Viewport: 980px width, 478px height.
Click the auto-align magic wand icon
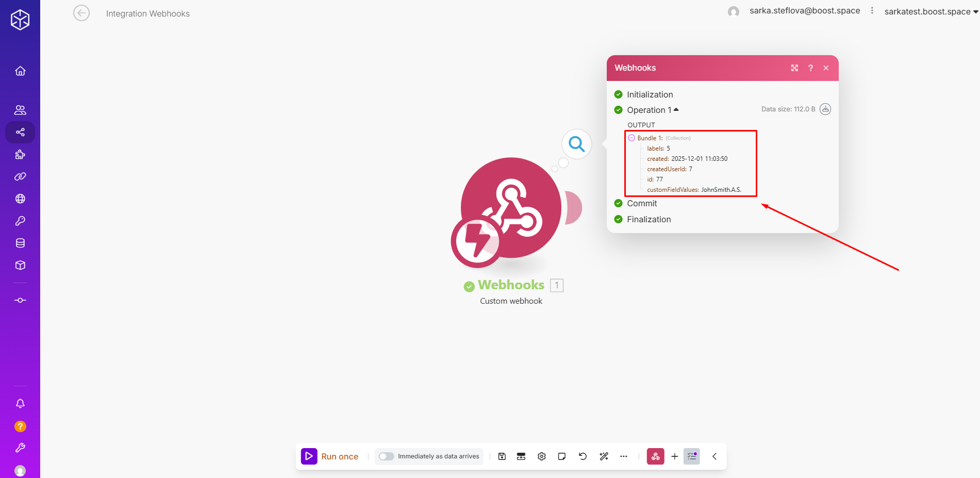(x=604, y=456)
